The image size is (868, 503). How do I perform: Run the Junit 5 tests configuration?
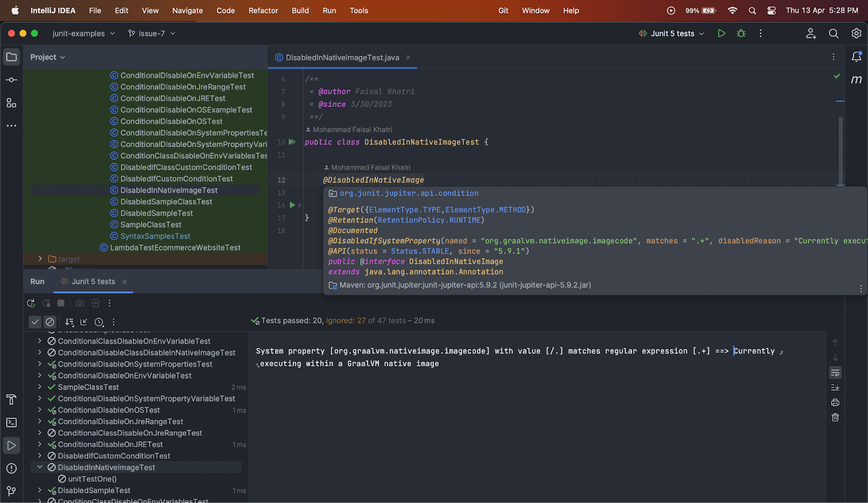click(722, 33)
